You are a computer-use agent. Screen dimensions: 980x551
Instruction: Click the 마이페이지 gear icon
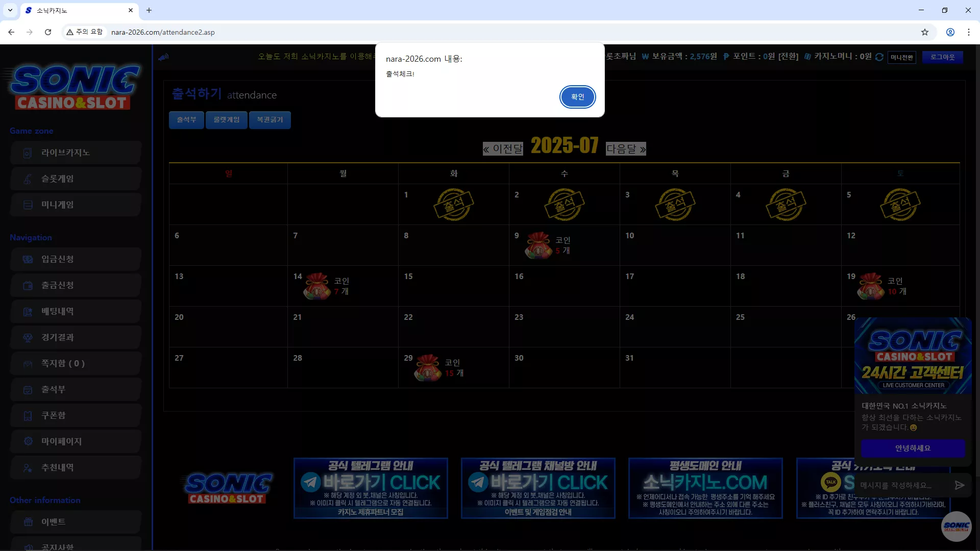point(28,441)
